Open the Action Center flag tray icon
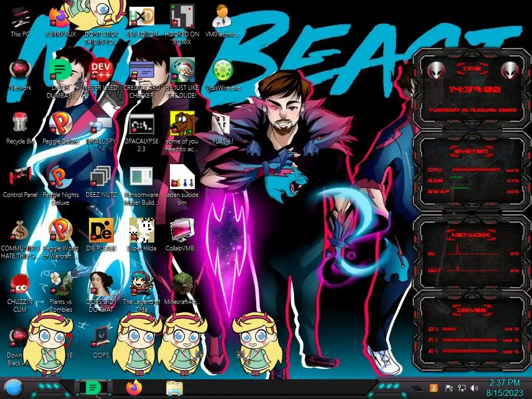The width and height of the screenshot is (532, 399). 449,388
